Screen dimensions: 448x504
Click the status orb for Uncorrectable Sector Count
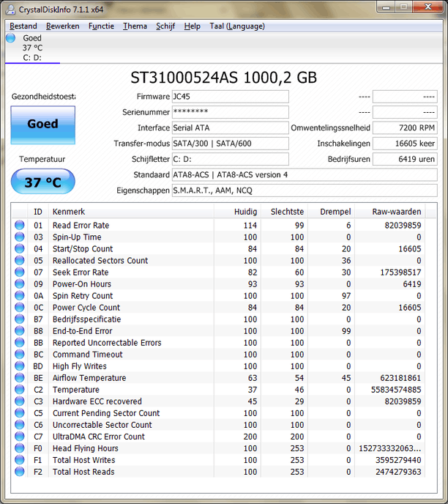pyautogui.click(x=20, y=425)
